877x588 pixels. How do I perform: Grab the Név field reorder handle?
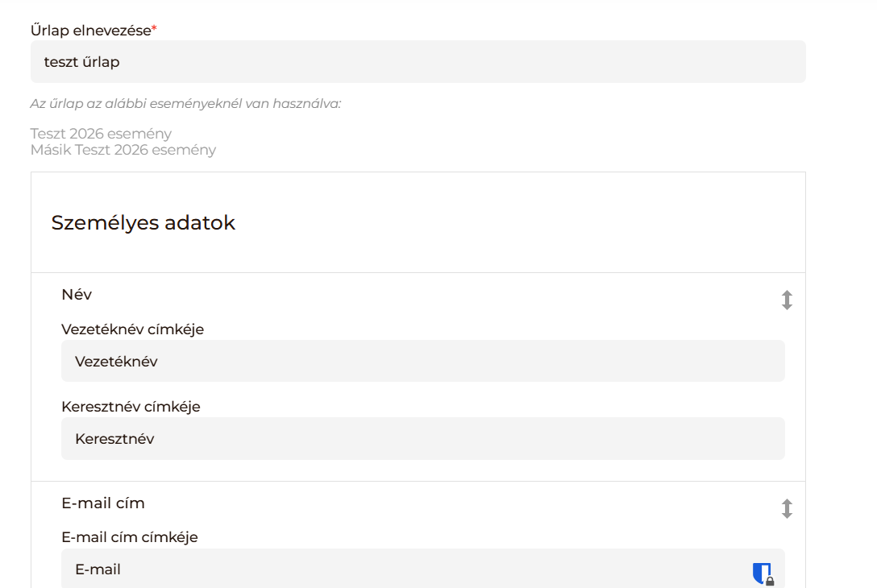click(787, 300)
